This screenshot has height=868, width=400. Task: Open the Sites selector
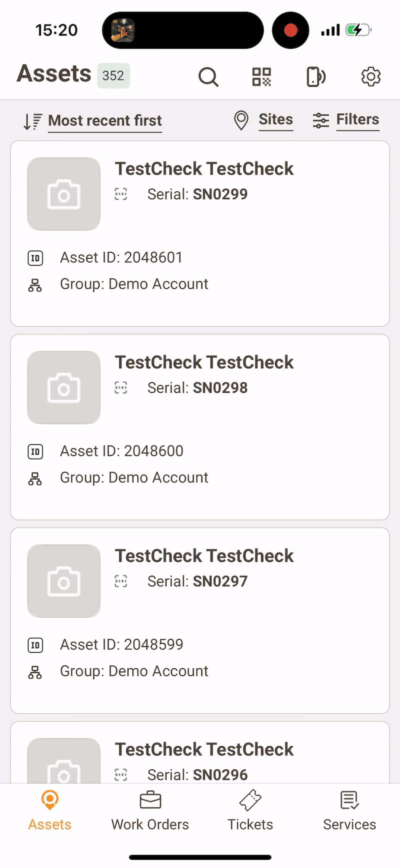coord(275,120)
